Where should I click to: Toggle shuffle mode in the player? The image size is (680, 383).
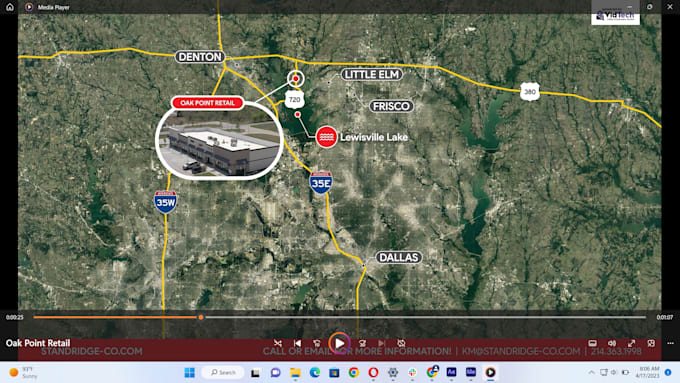pyautogui.click(x=278, y=343)
